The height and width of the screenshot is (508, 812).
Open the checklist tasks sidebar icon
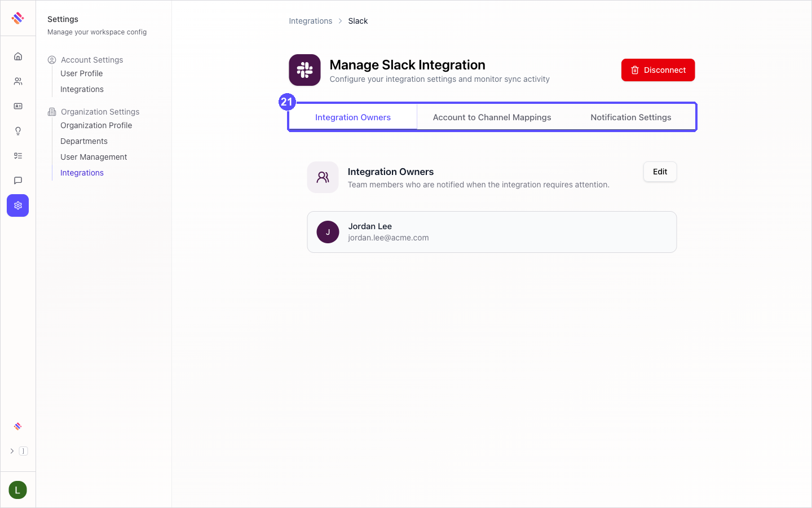(x=18, y=156)
